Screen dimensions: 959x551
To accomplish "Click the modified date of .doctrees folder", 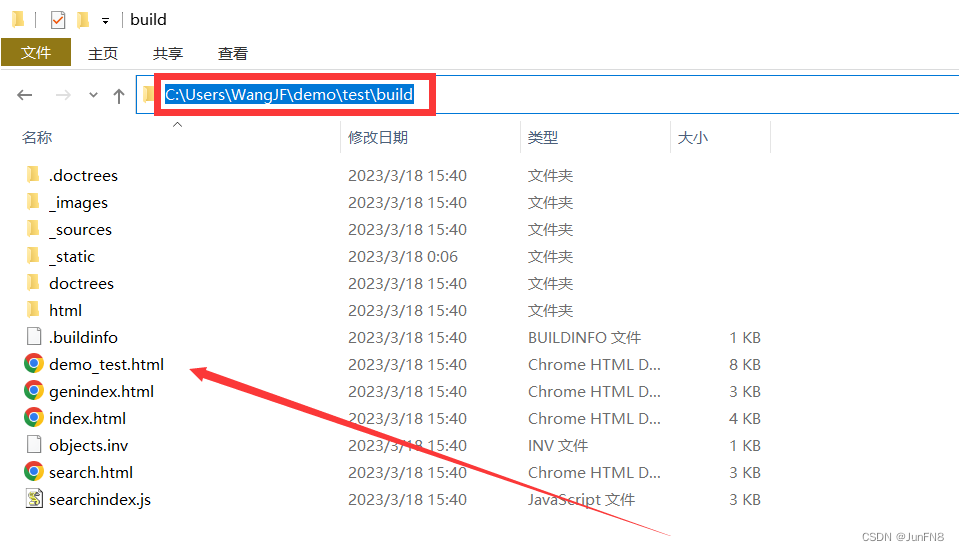I will 407,176.
